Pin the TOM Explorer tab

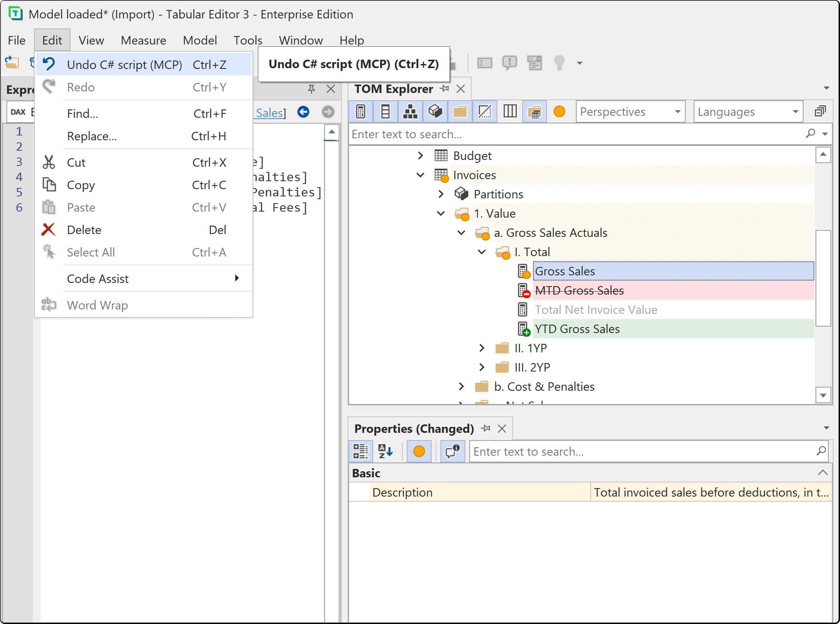pos(444,89)
